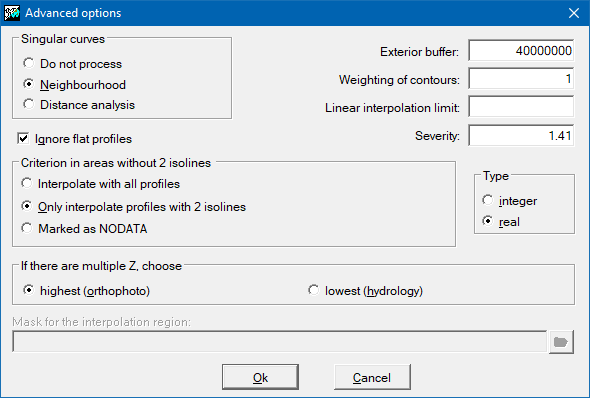
Task: Toggle Ignore flat profiles checkbox
Action: 23,138
